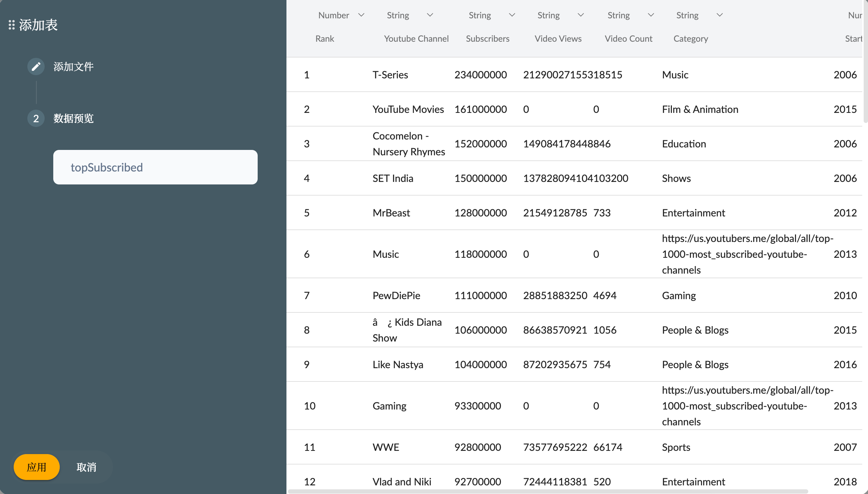Select the WWE channel cell
Viewport: 868px width, 494px height.
click(386, 447)
